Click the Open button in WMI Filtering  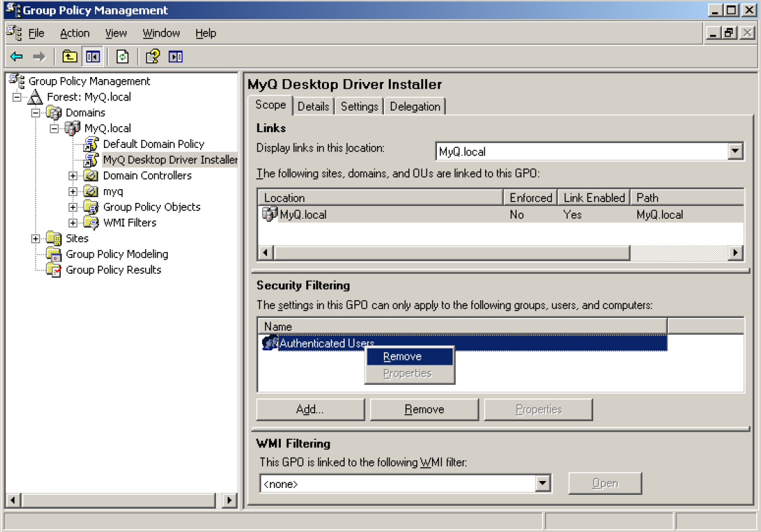point(605,483)
